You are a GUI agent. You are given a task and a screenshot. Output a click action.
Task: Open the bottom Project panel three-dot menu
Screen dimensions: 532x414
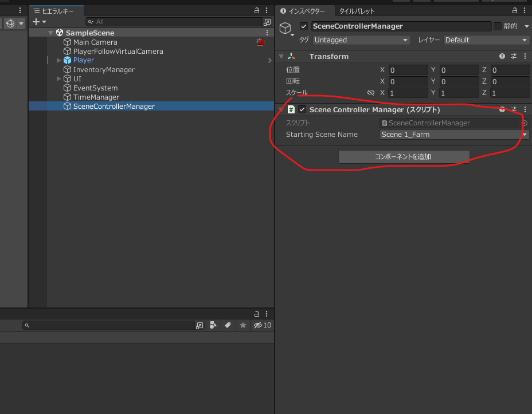click(267, 314)
